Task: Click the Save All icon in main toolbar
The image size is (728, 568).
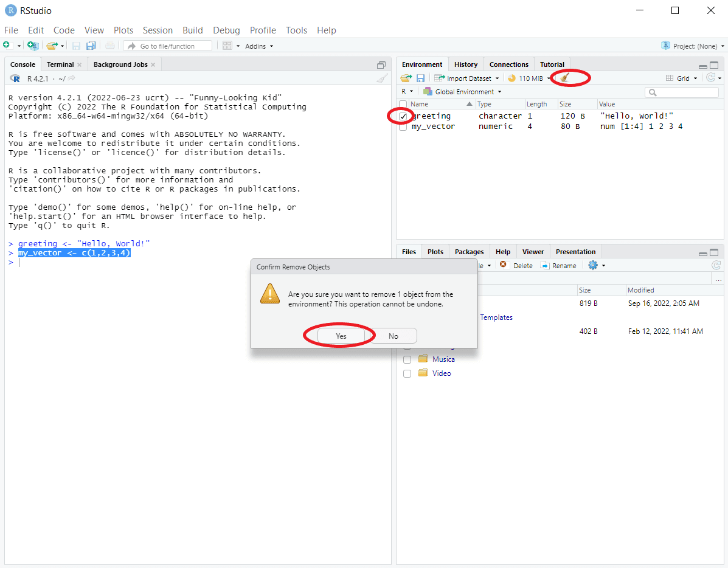Action: pyautogui.click(x=91, y=46)
